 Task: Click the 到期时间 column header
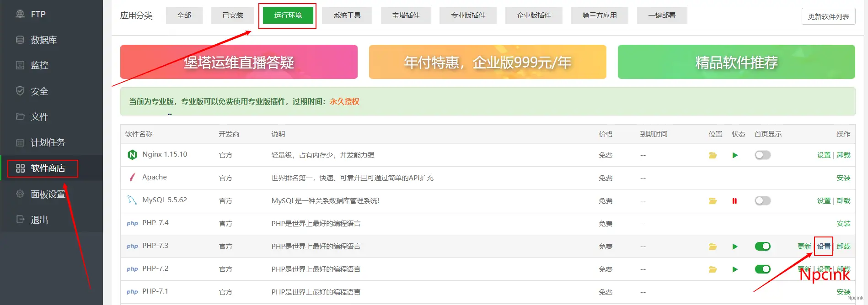(x=654, y=134)
